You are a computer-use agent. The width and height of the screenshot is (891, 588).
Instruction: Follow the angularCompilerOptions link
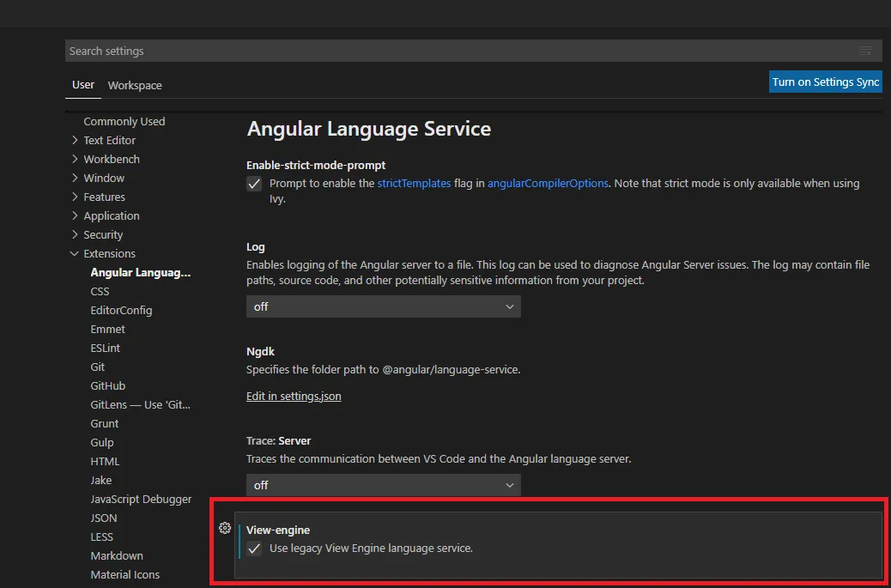(548, 184)
